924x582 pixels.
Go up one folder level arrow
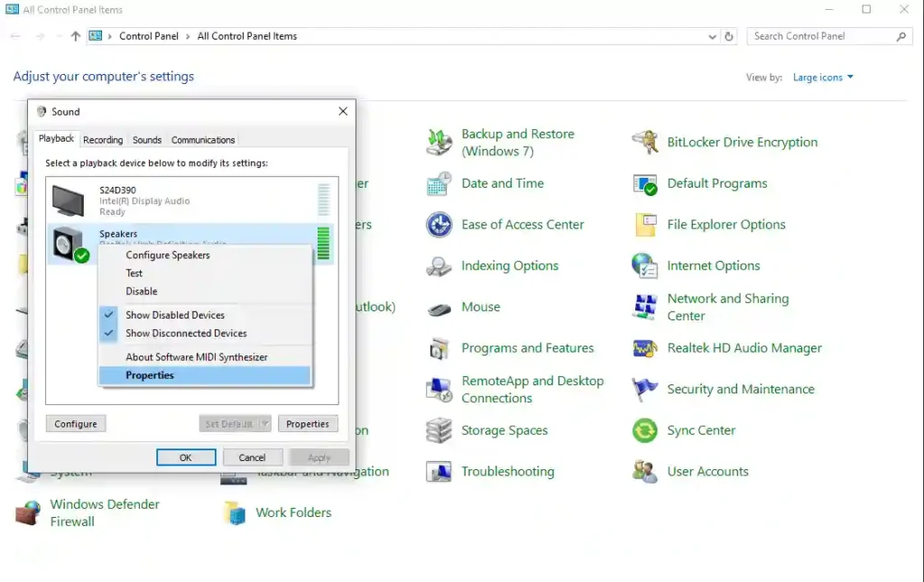click(76, 36)
